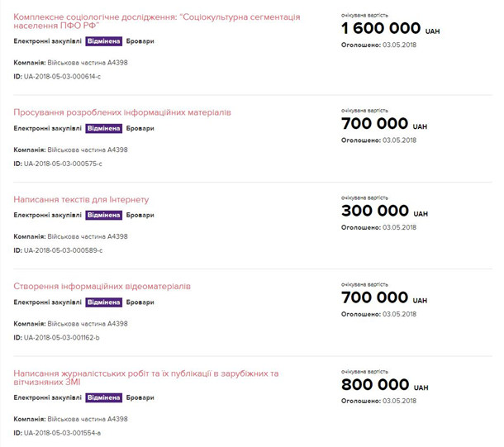The height and width of the screenshot is (447, 504).
Task: Click "Відмінена" badge on the journalistic works tender
Action: click(104, 398)
